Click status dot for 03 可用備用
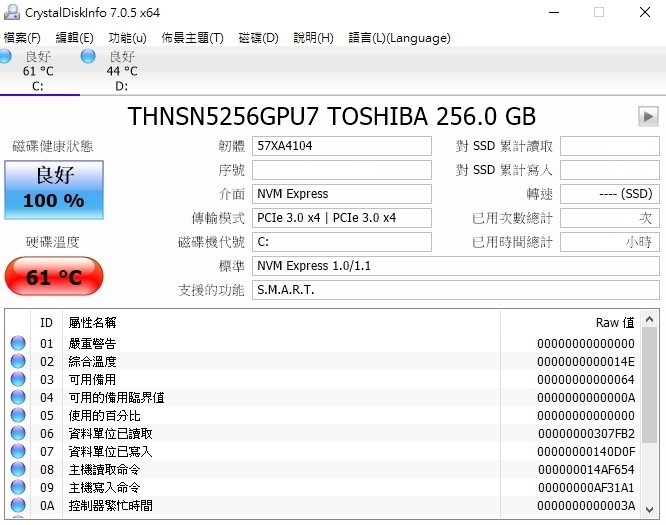This screenshot has width=666, height=525. [18, 379]
